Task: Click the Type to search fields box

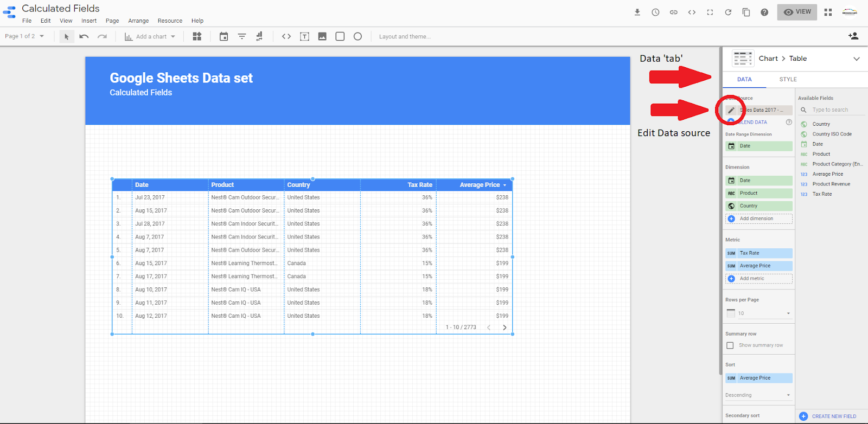Action: coord(832,110)
